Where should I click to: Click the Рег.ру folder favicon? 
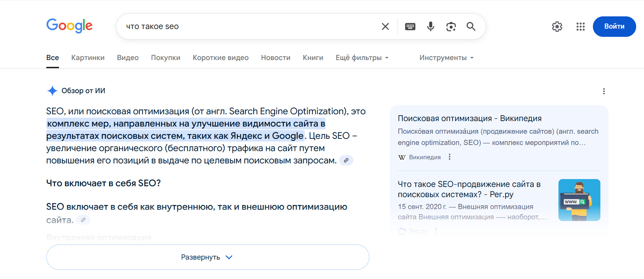click(x=402, y=231)
